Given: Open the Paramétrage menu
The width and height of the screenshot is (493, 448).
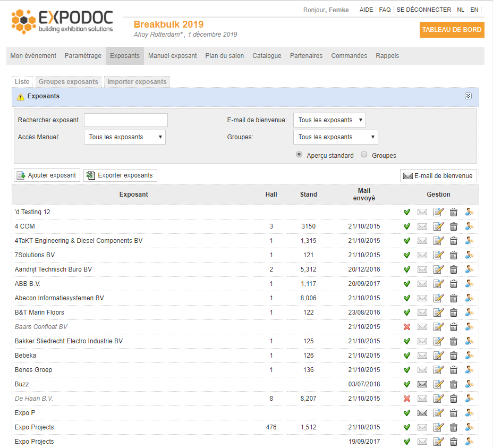Looking at the screenshot, I should pos(83,56).
